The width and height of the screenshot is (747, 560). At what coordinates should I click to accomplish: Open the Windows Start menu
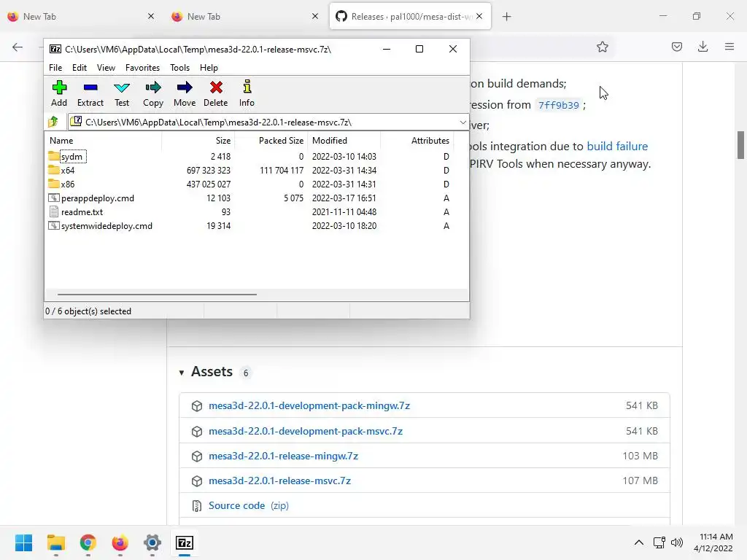(x=24, y=542)
